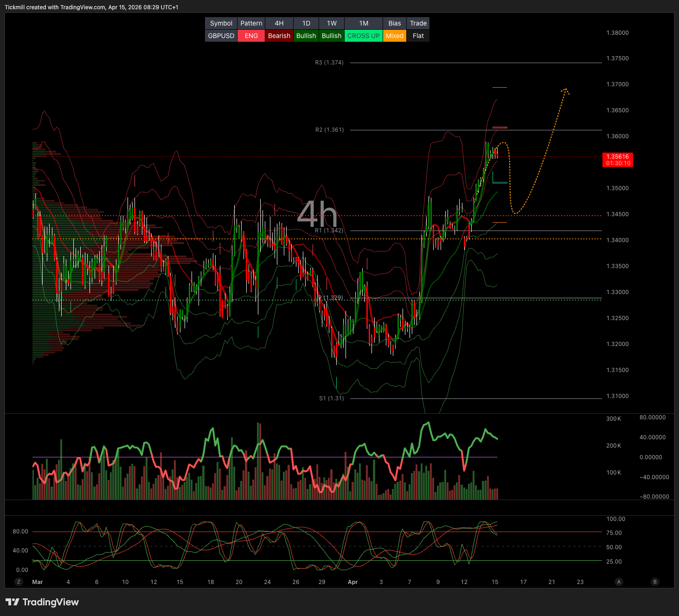Click the Flat trade status cell
The image size is (679, 616).
tap(418, 36)
